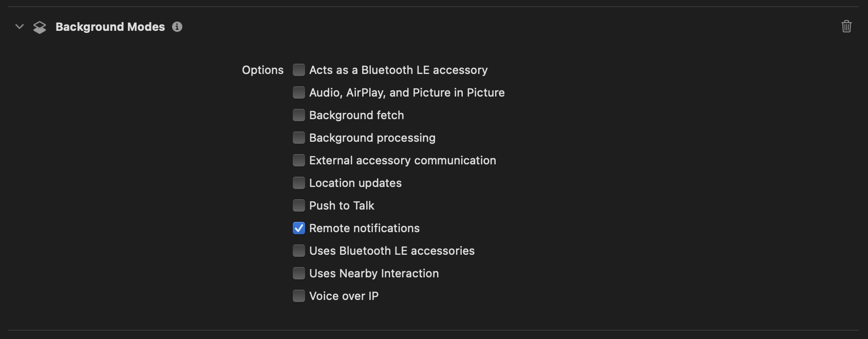
Task: Check the Push to Talk option
Action: 299,205
